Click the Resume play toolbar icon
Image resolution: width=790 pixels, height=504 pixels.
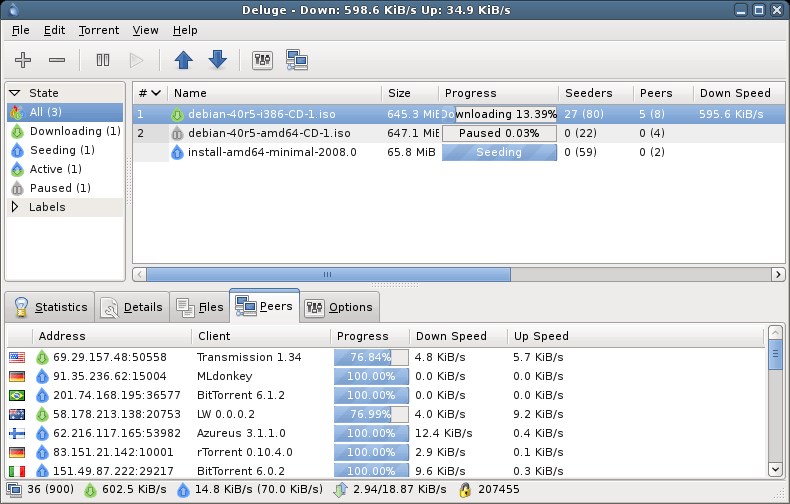[x=136, y=60]
